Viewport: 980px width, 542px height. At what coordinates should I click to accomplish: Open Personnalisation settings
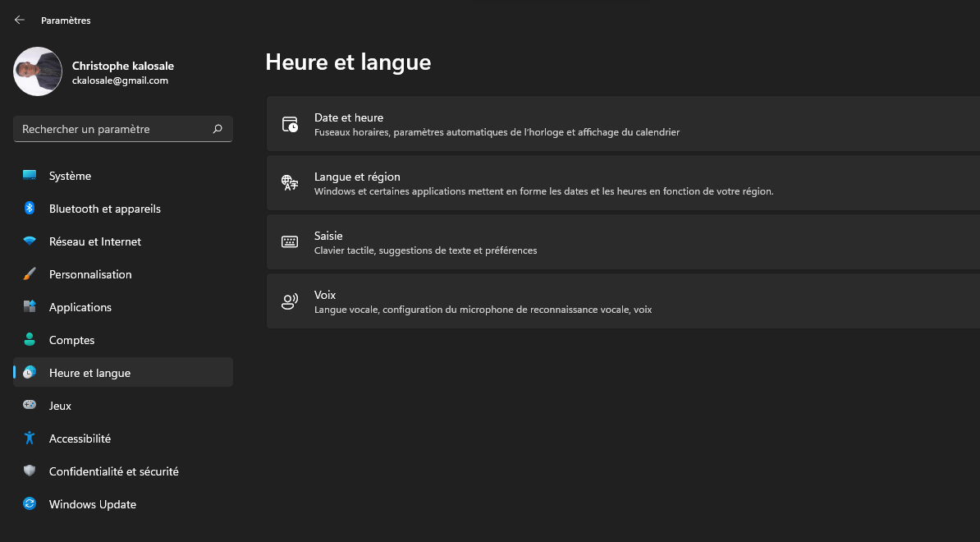point(92,273)
